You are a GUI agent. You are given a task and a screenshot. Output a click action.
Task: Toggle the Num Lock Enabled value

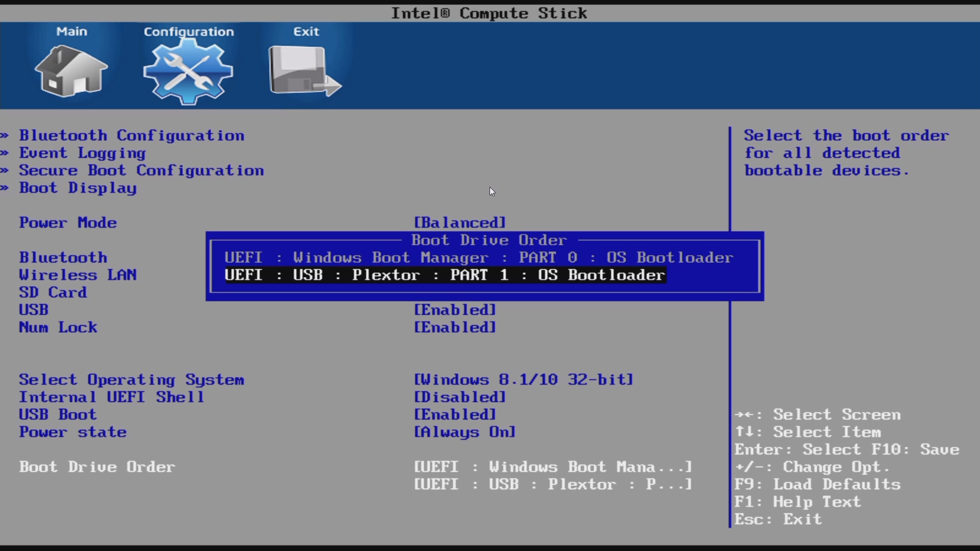(454, 328)
